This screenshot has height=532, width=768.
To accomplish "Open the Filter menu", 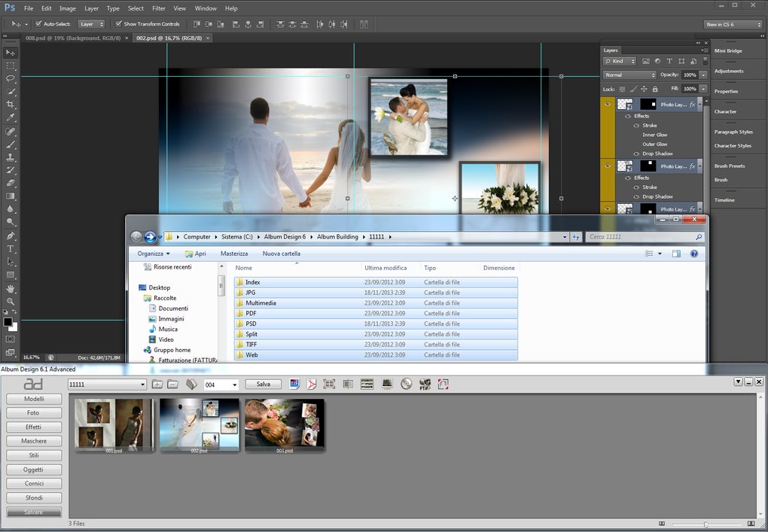I will pyautogui.click(x=159, y=8).
